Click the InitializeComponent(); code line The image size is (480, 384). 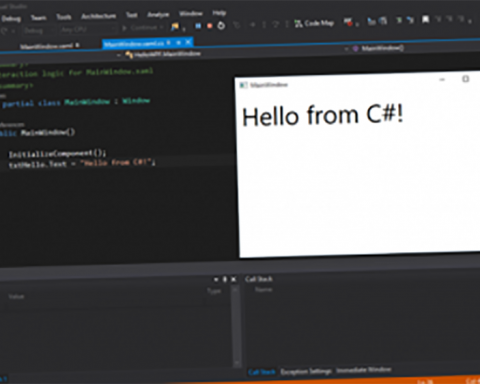57,154
